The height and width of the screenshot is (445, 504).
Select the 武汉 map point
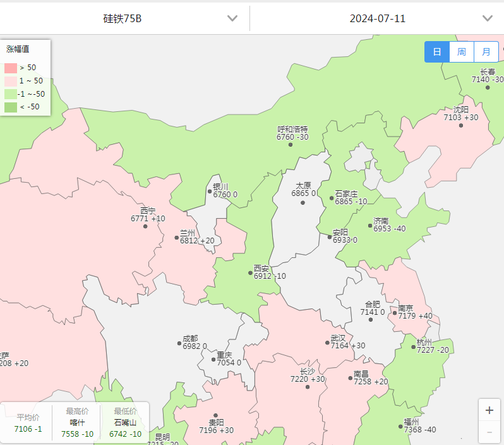327,343
